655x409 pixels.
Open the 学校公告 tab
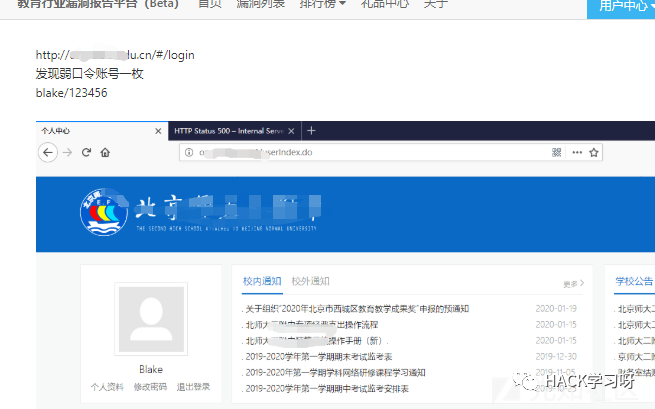(x=634, y=281)
